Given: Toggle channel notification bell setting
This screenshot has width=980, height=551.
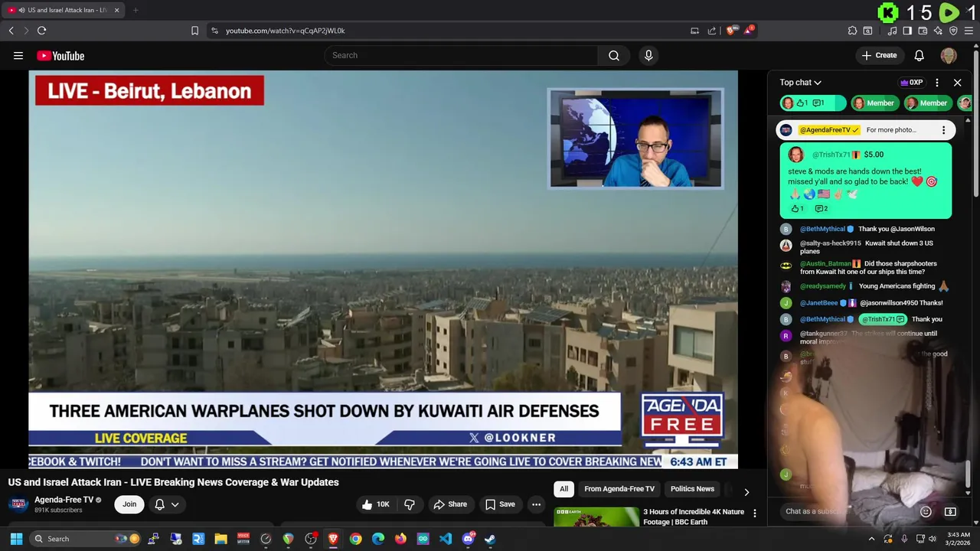Looking at the screenshot, I should [159, 504].
